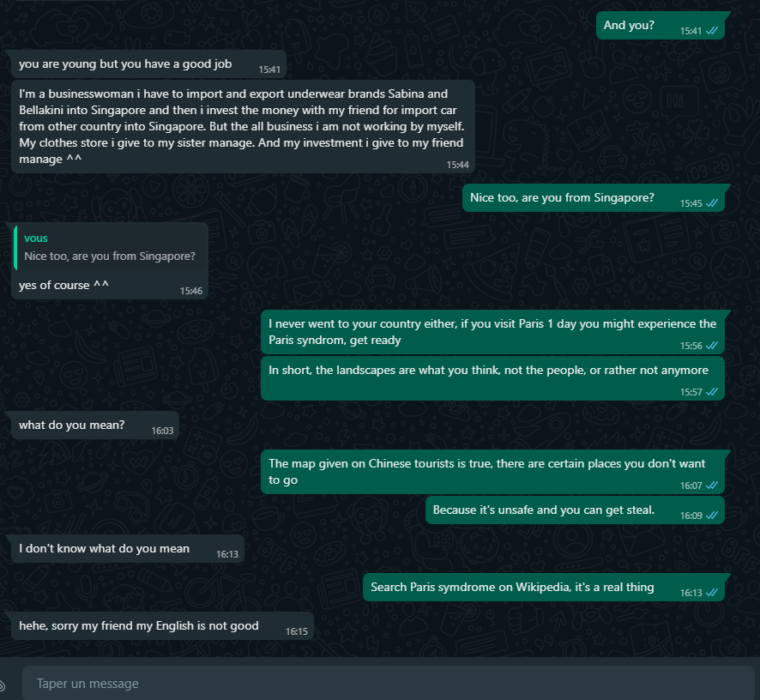Click the read-receipt ticks on 'And you?' message
This screenshot has height=700, width=760.
(711, 31)
